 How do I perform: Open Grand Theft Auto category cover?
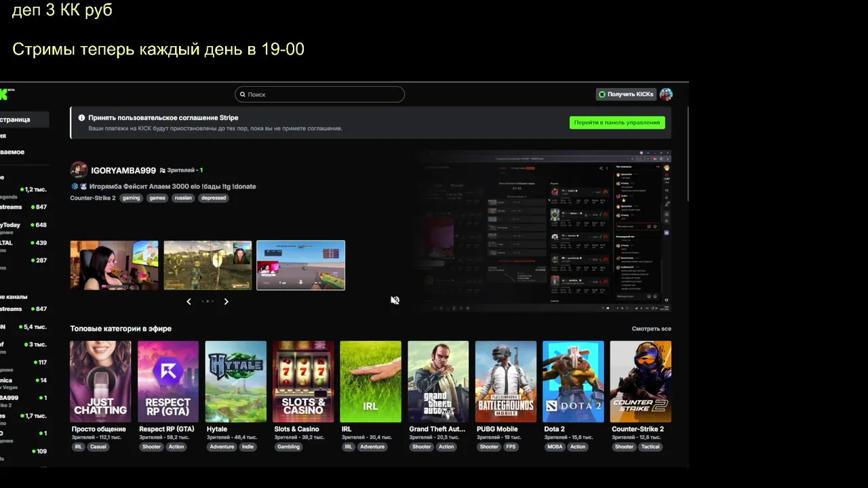[x=438, y=381]
